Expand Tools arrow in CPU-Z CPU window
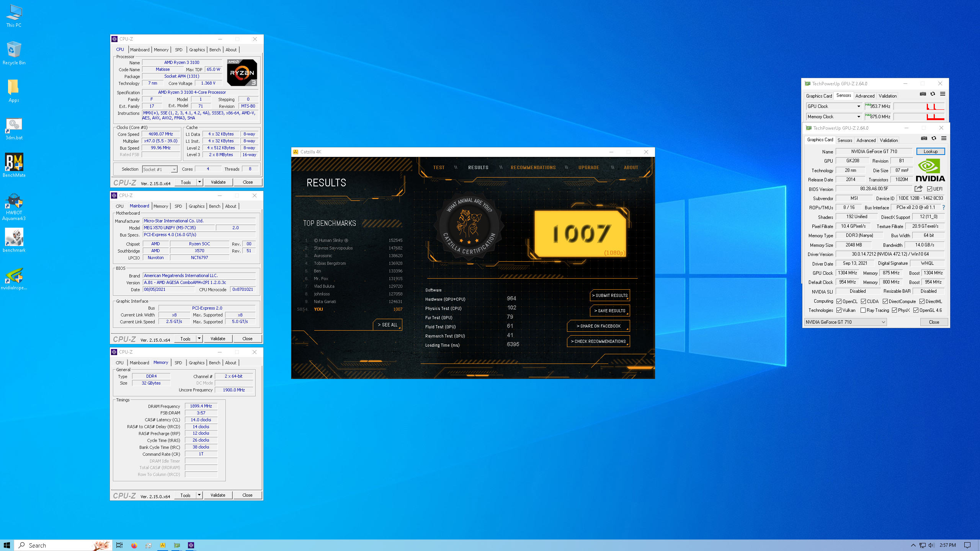 click(x=199, y=182)
